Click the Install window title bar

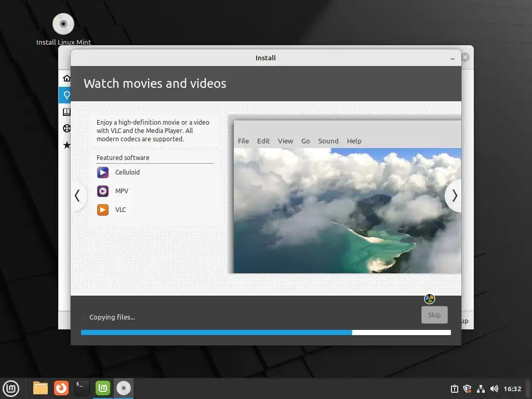[265, 58]
